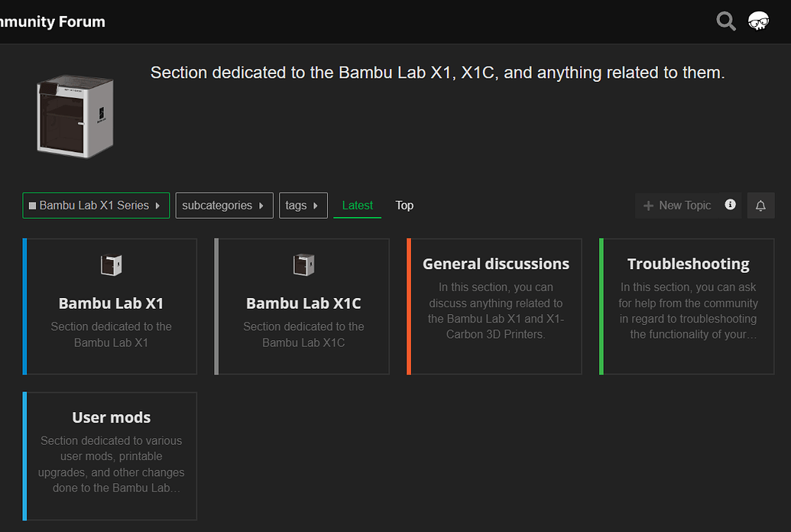The width and height of the screenshot is (791, 532).
Task: Click the notification bell icon
Action: 760,206
